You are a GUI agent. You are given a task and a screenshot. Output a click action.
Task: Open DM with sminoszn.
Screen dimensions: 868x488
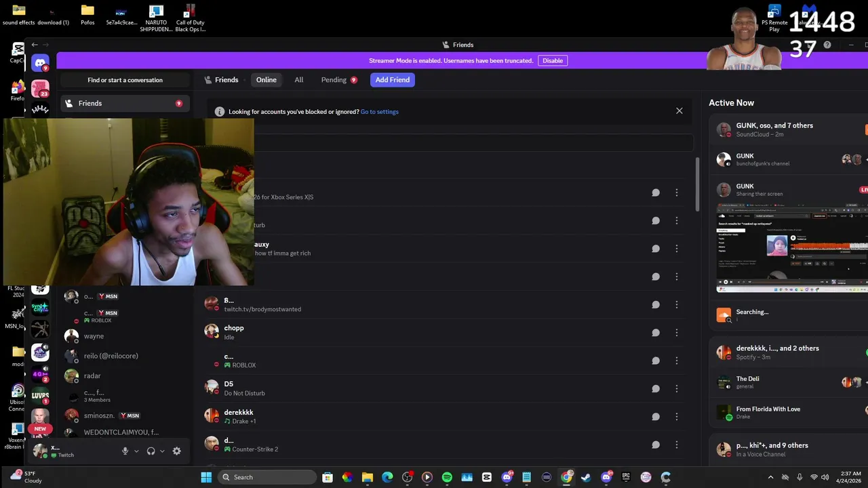pos(125,415)
